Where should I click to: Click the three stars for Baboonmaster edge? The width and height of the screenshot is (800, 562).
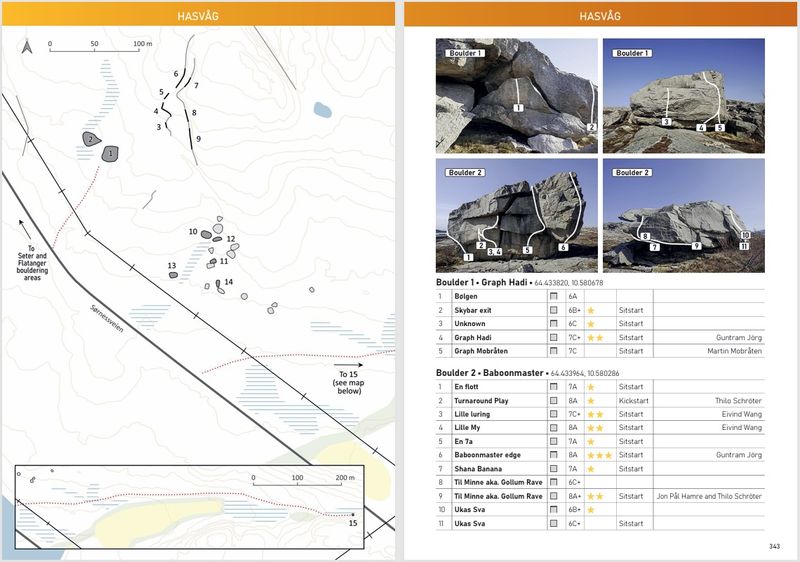[599, 455]
